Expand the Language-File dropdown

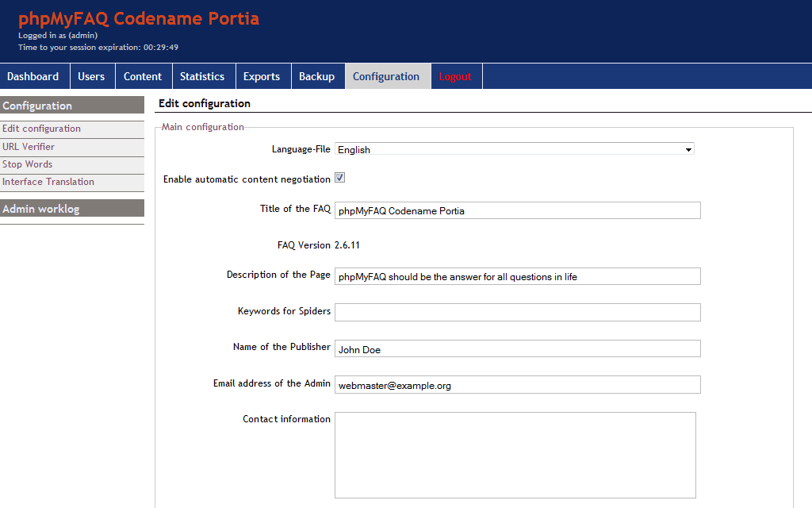click(514, 149)
